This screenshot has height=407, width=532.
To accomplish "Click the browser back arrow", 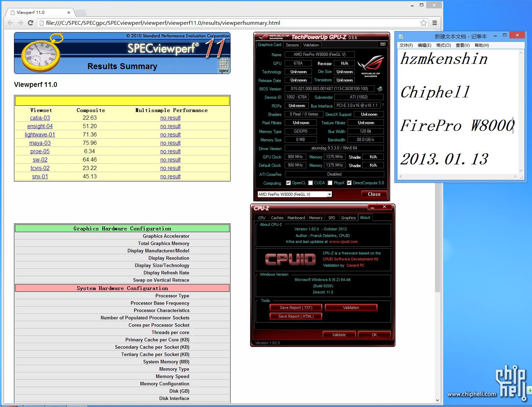I will (x=10, y=23).
